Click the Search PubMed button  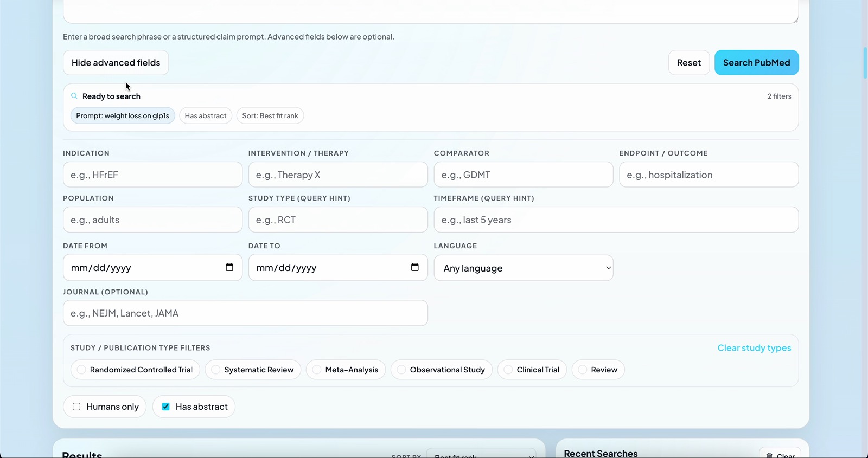756,63
